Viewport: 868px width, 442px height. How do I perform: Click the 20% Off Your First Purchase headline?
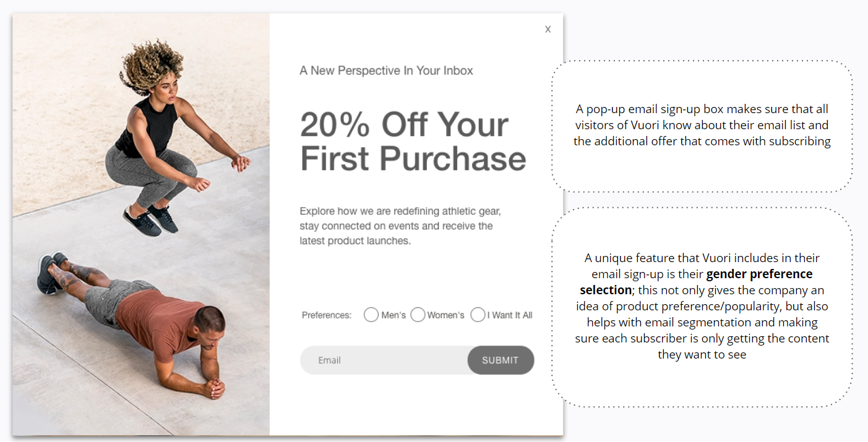tap(413, 142)
